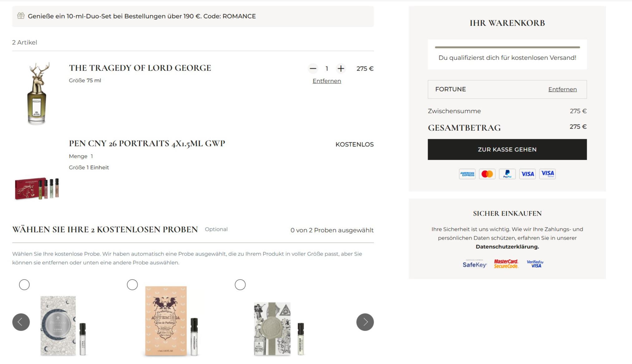Viewport: 632px width, 364px height.
Task: Open the Datenschutzerklärung link
Action: point(507,247)
